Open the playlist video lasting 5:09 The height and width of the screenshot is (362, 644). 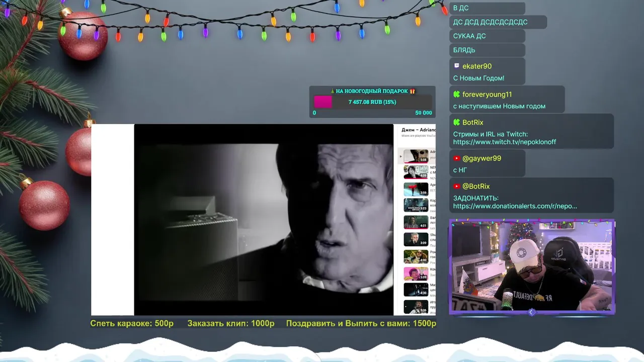[x=416, y=274]
